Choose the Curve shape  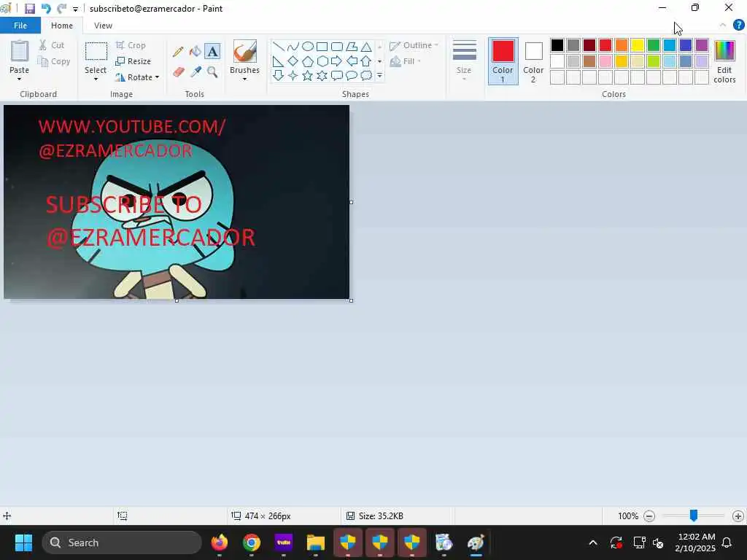tap(293, 47)
